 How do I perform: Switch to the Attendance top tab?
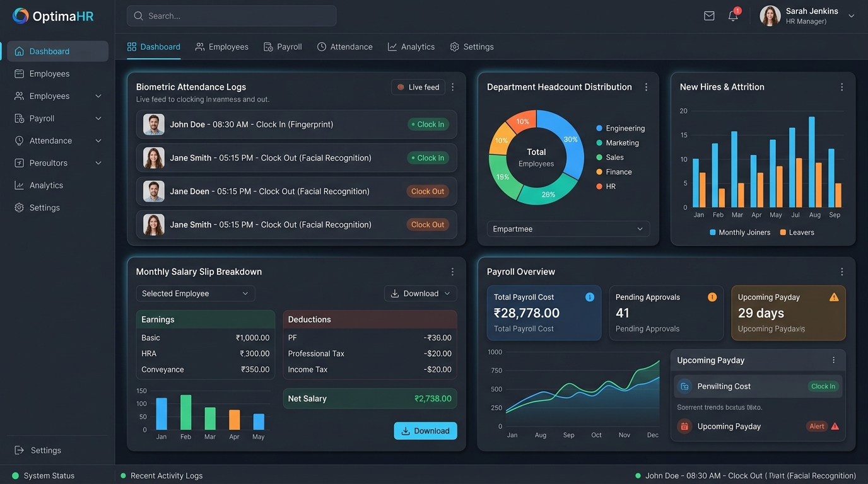click(x=344, y=47)
